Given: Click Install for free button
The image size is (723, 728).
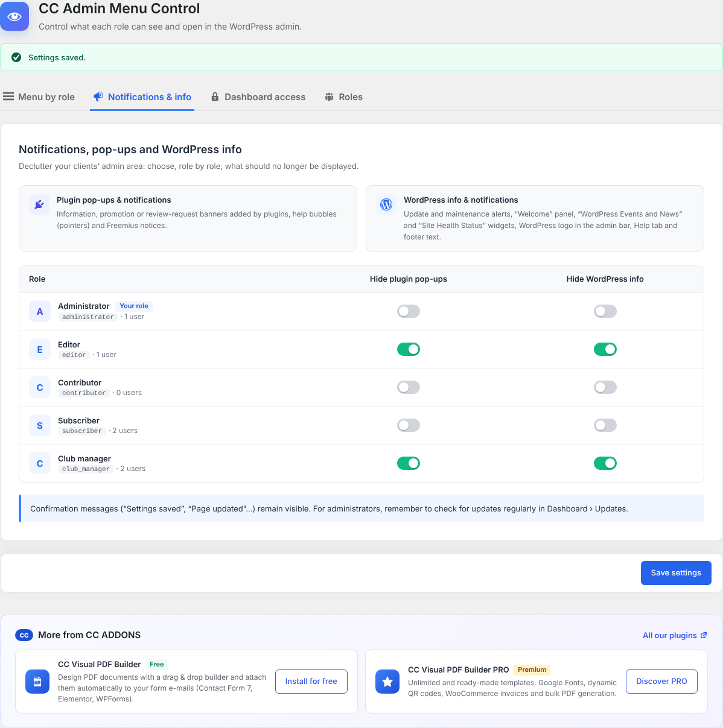Looking at the screenshot, I should pyautogui.click(x=311, y=682).
